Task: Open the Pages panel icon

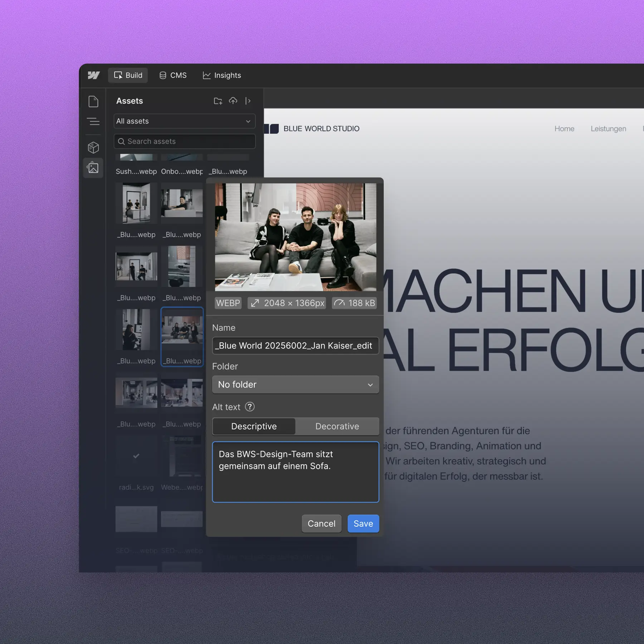Action: [93, 102]
